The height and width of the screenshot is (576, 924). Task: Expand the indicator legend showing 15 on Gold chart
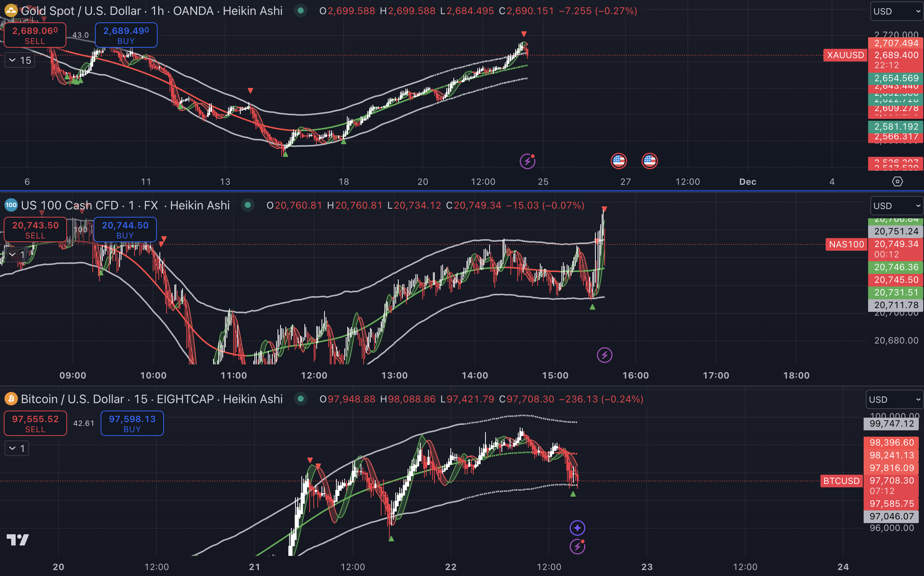point(20,60)
